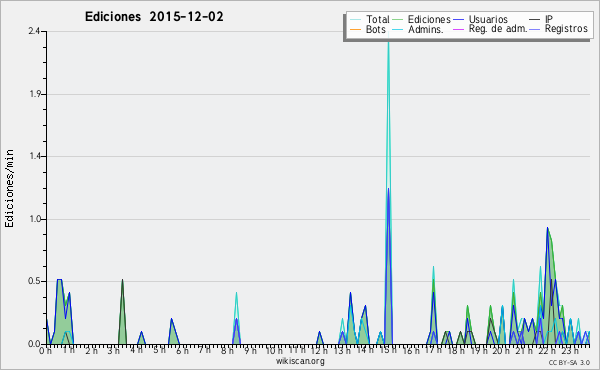Select 'Reg. de adm.' legend entry
Image resolution: width=600 pixels, height=370 pixels.
point(490,29)
